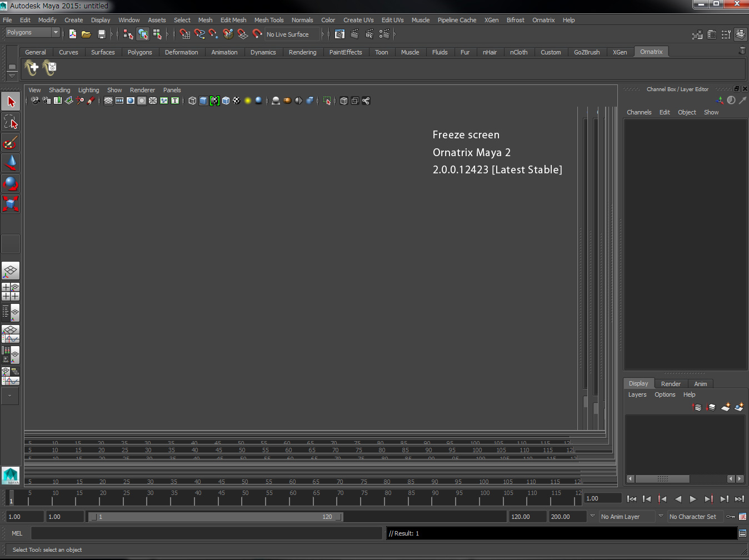Create a new empty display layer
Screen dimensions: 749x560
[725, 407]
